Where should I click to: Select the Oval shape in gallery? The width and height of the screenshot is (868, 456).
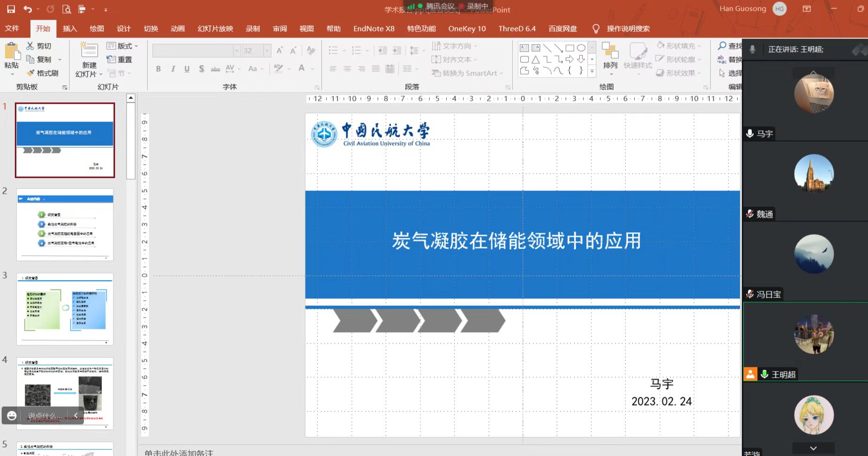[x=581, y=48]
